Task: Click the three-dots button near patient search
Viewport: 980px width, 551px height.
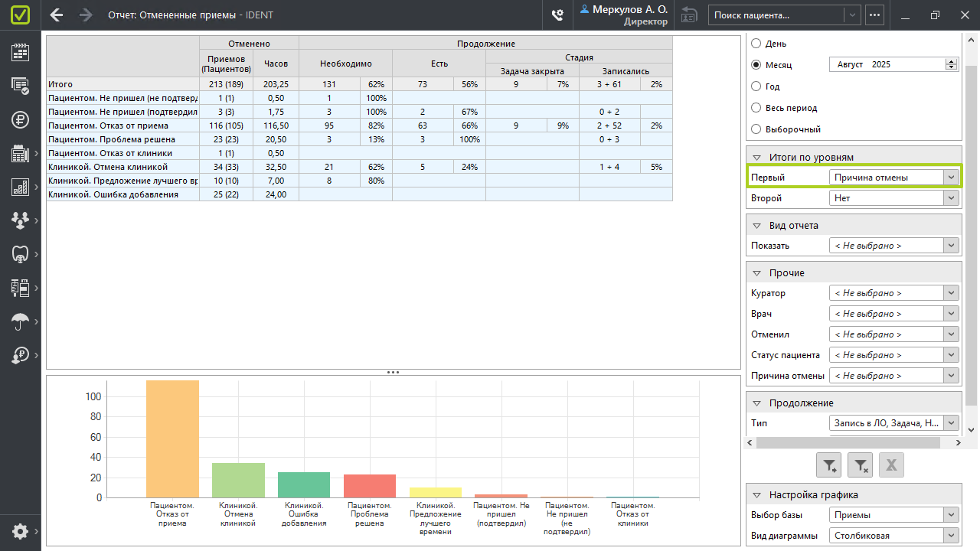Action: (874, 15)
